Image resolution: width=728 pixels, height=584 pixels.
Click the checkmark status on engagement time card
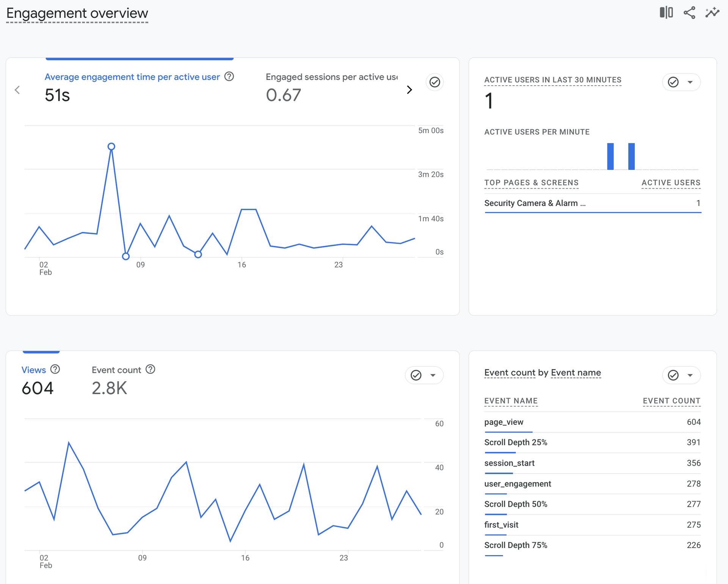point(435,82)
